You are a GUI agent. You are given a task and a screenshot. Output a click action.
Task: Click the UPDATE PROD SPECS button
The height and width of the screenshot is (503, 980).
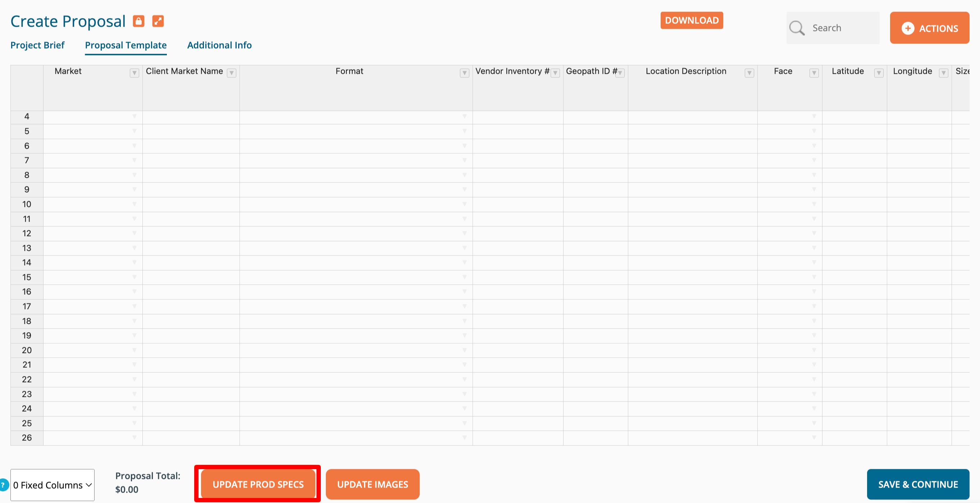pos(258,484)
